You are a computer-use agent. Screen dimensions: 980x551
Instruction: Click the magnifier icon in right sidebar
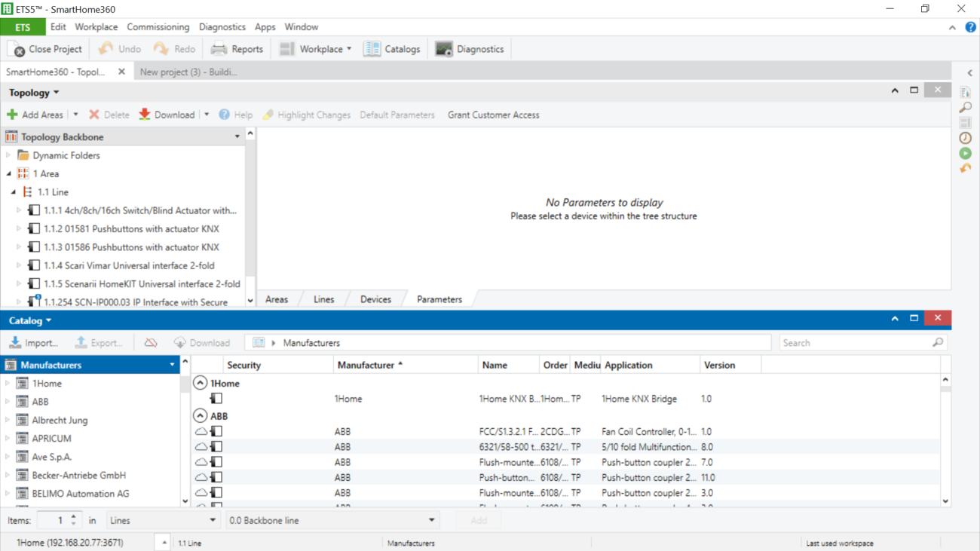click(965, 108)
